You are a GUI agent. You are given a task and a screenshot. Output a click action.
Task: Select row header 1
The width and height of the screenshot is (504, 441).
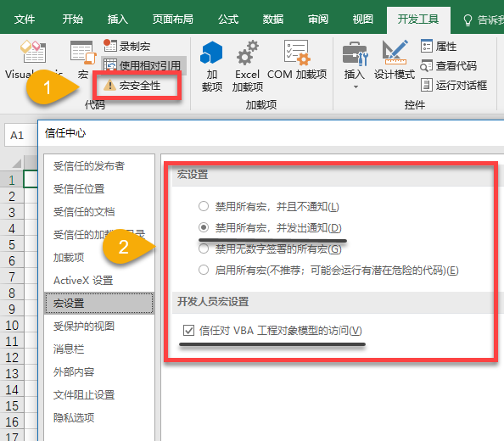click(12, 180)
